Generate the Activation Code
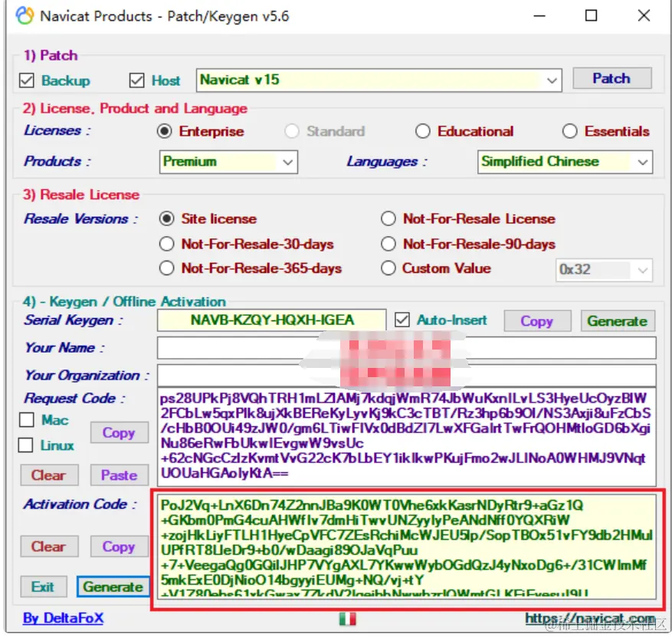The width and height of the screenshot is (672, 637). [113, 586]
